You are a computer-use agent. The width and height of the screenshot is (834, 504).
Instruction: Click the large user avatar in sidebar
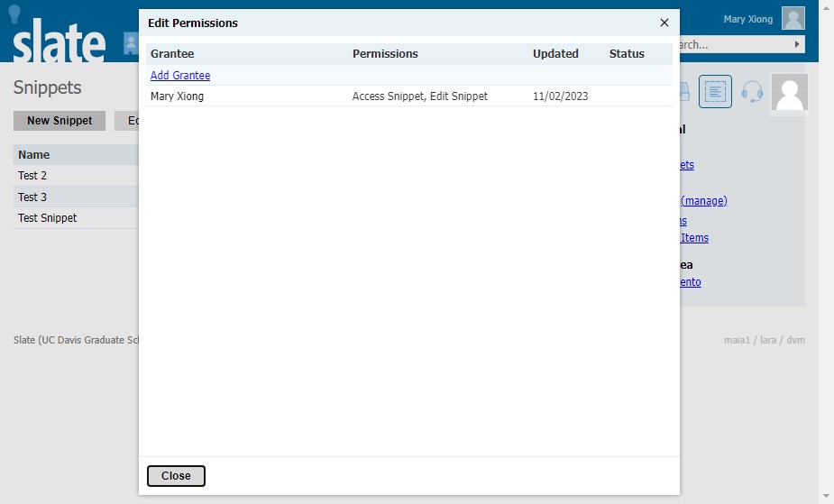[790, 93]
